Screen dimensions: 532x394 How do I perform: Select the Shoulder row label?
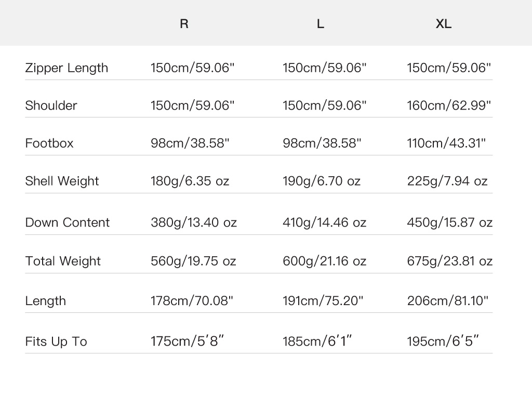(x=51, y=106)
